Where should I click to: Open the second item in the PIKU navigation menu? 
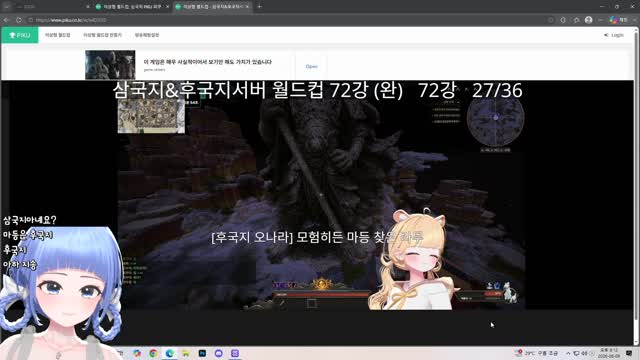coord(102,35)
